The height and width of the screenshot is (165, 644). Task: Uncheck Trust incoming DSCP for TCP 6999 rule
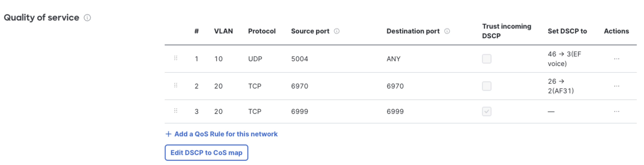tap(486, 111)
